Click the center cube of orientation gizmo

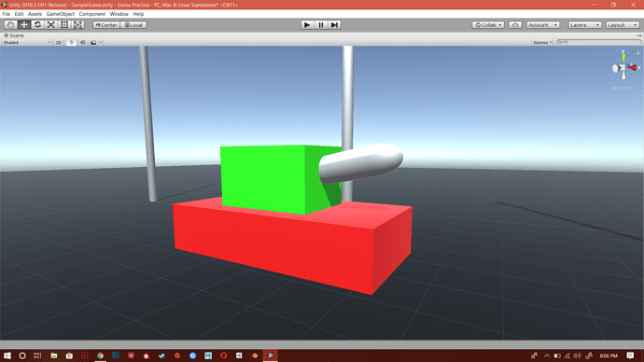tap(623, 68)
